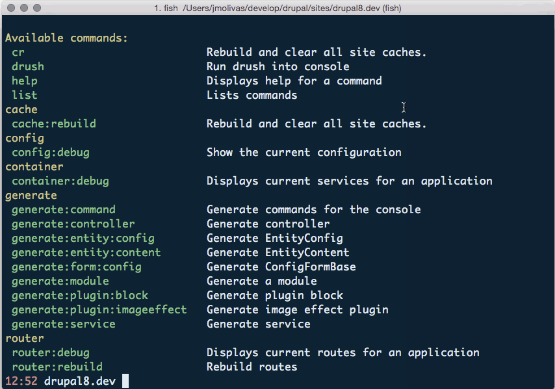The image size is (555, 389).
Task: Click the 'help' command entry
Action: pyautogui.click(x=24, y=81)
